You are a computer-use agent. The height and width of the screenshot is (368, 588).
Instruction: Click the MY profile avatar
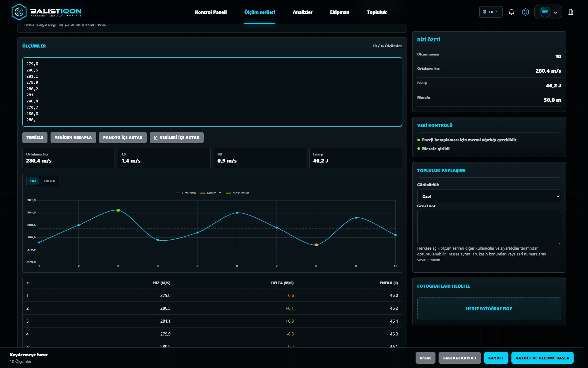pyautogui.click(x=545, y=12)
